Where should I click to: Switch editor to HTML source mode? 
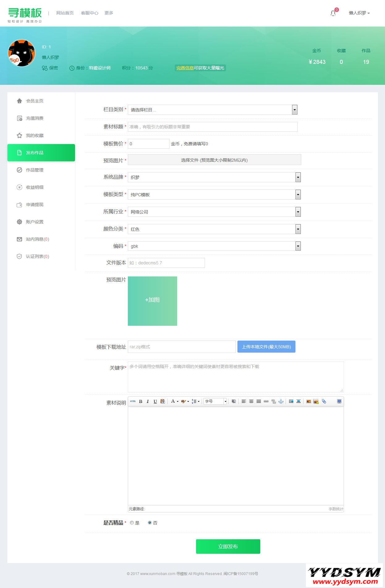tap(133, 401)
